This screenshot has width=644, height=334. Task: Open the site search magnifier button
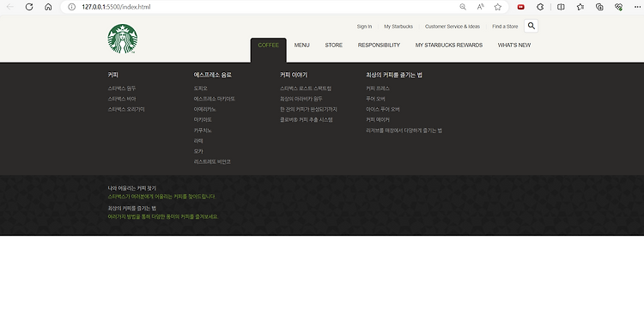[531, 26]
